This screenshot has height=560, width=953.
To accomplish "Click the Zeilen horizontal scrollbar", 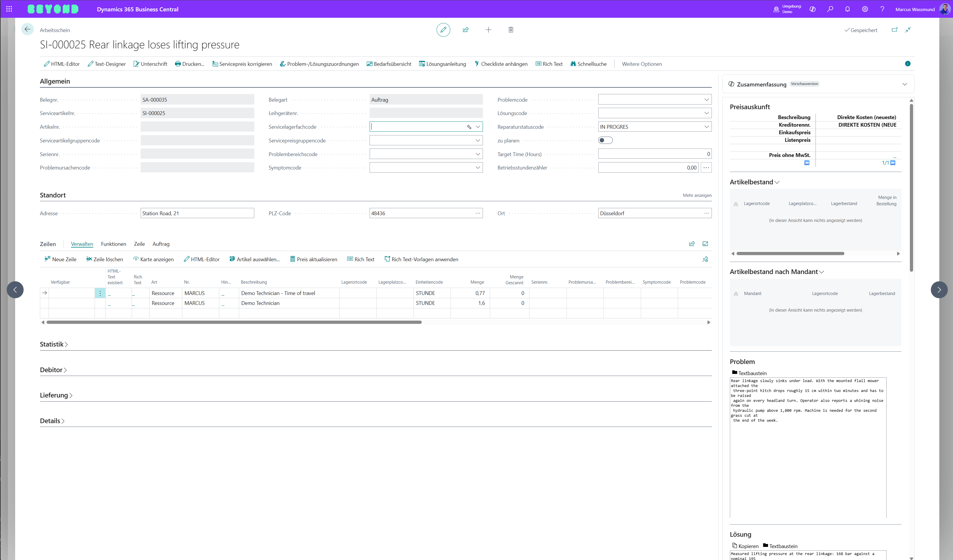I will tap(234, 322).
